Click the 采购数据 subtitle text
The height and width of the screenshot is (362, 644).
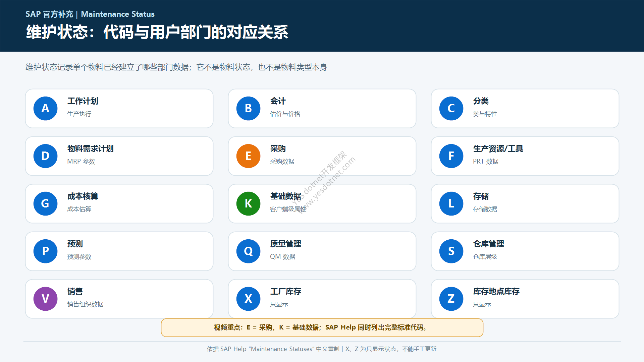(282, 162)
